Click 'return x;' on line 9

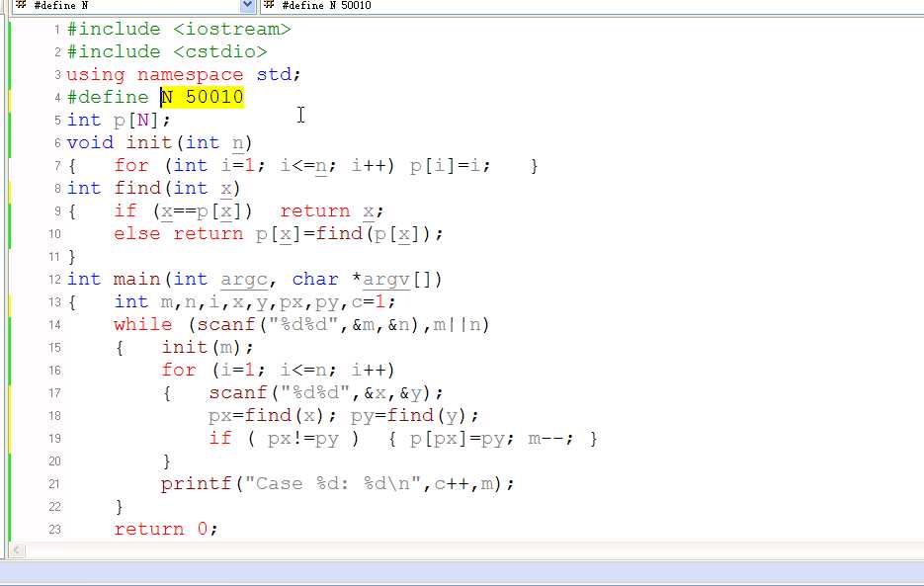pyautogui.click(x=332, y=211)
